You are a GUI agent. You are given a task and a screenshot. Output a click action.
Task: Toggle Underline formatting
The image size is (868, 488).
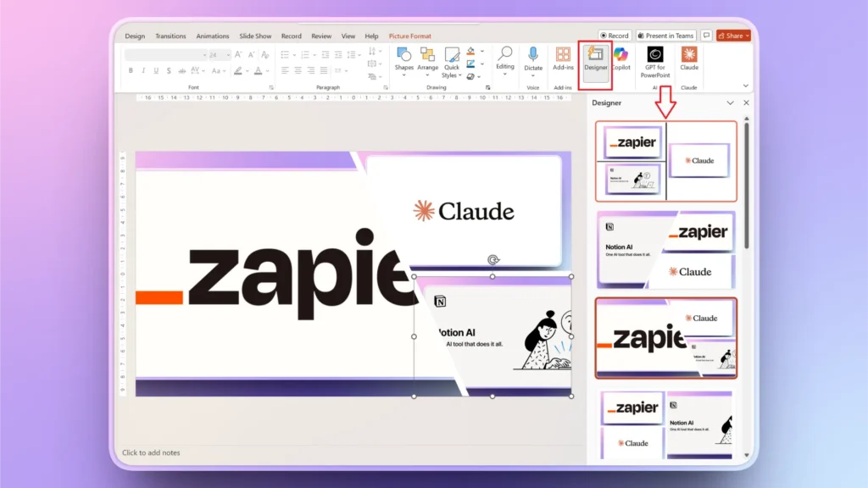pos(156,71)
